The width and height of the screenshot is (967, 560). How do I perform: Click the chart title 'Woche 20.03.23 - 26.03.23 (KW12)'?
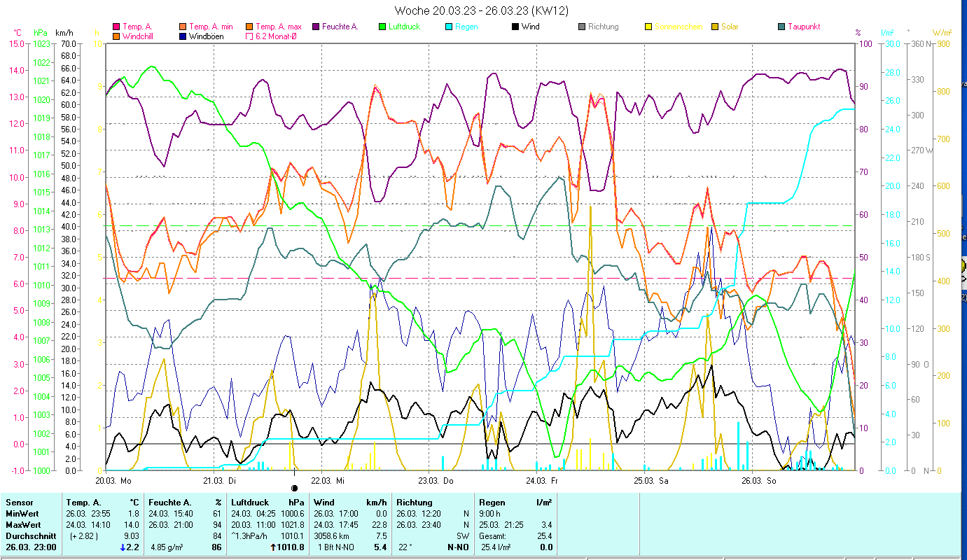coord(482,10)
